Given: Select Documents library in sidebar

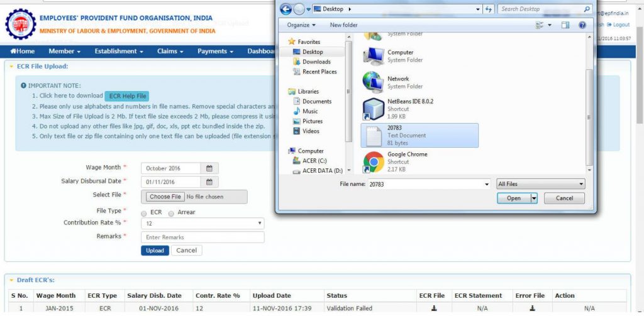Looking at the screenshot, I should [312, 101].
